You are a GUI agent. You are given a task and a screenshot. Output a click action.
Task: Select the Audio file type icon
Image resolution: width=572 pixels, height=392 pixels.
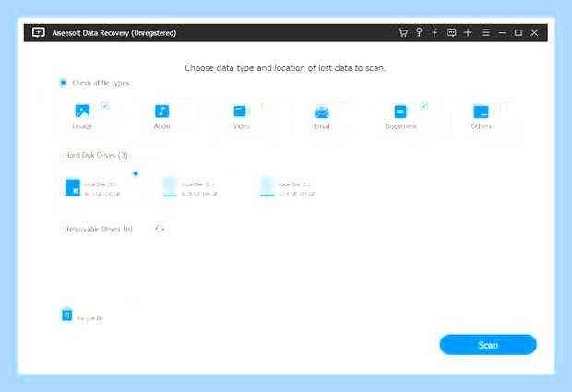(162, 112)
